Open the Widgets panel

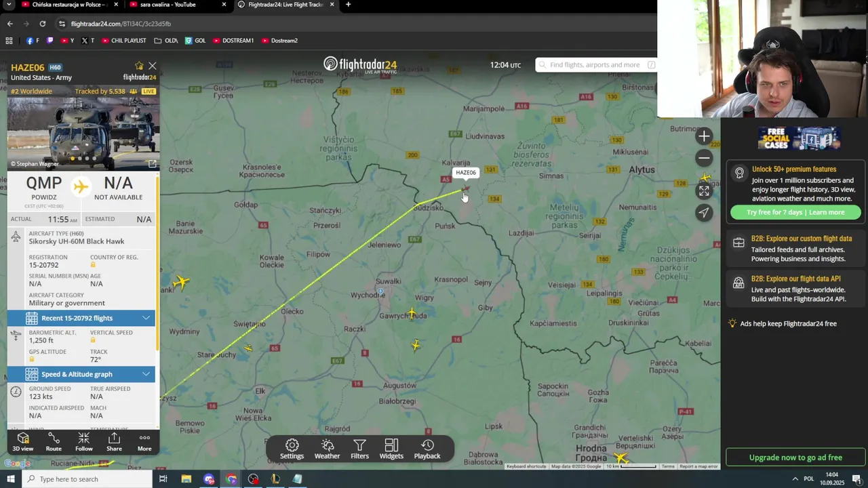pyautogui.click(x=391, y=449)
